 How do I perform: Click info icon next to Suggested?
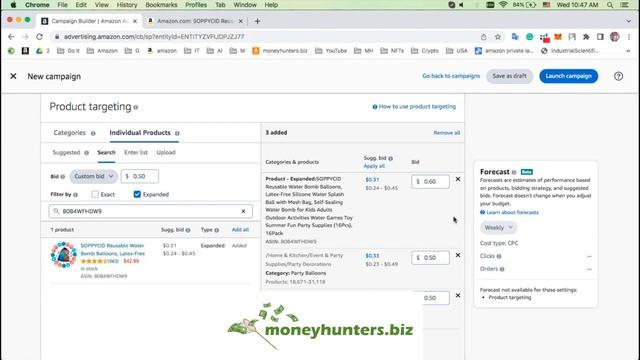[87, 153]
